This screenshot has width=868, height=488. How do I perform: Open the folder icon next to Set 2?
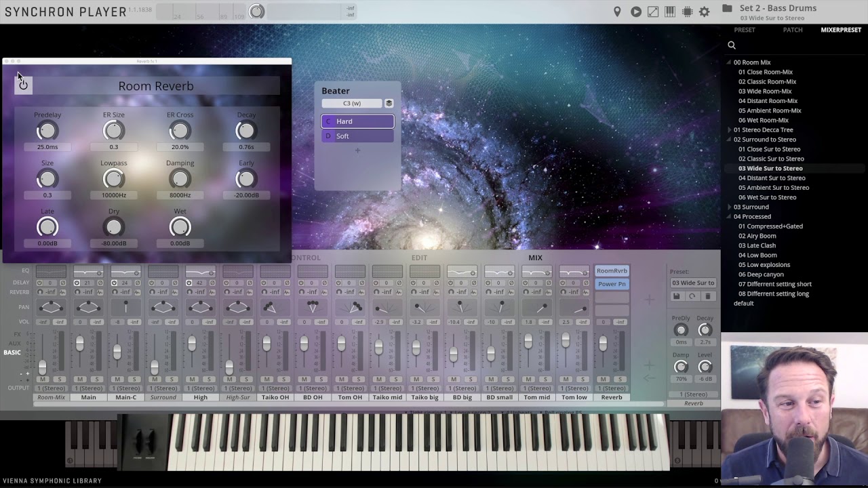click(727, 8)
